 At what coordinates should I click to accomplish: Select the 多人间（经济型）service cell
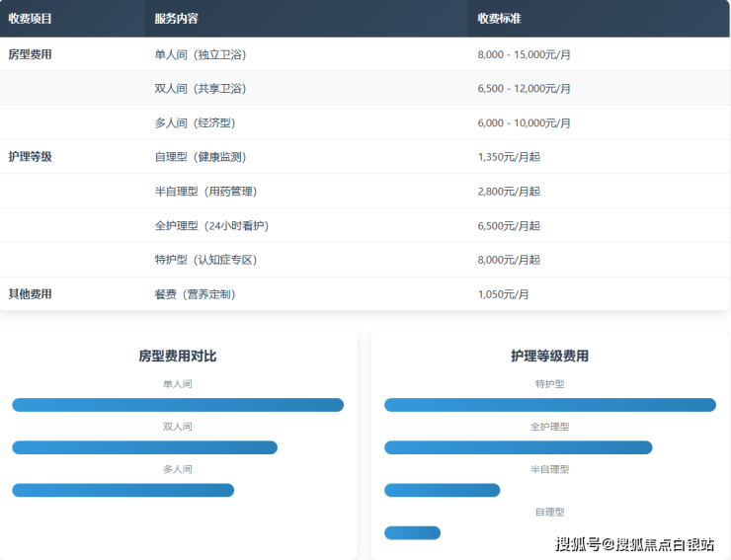pos(195,123)
